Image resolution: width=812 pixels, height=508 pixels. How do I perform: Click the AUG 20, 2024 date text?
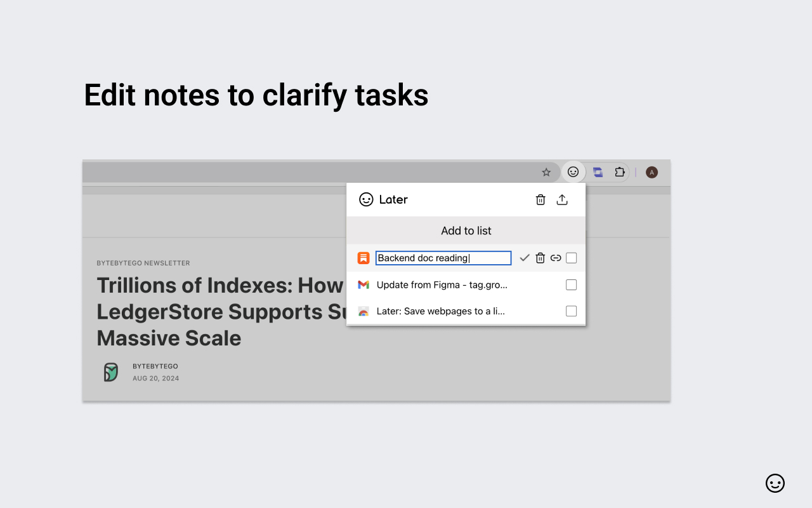tap(155, 378)
